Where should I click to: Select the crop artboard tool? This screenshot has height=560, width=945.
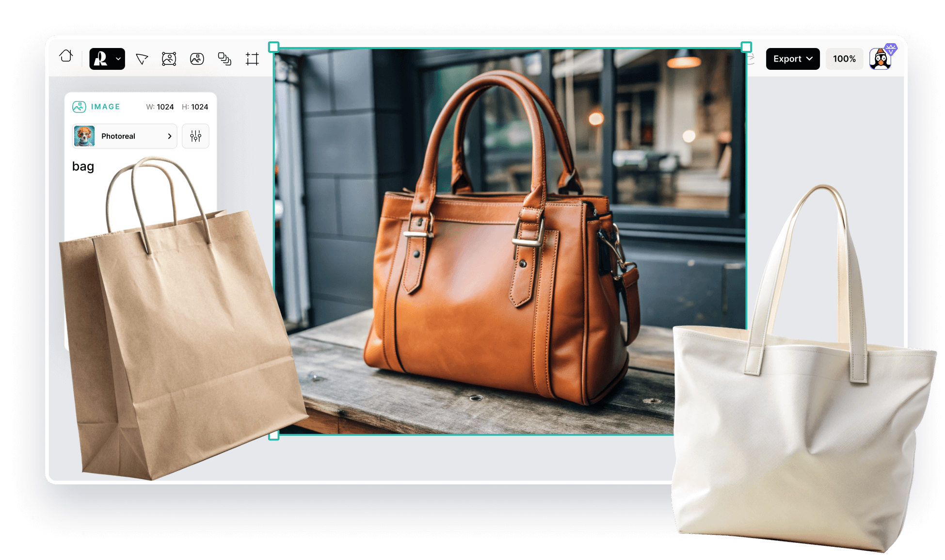click(252, 59)
